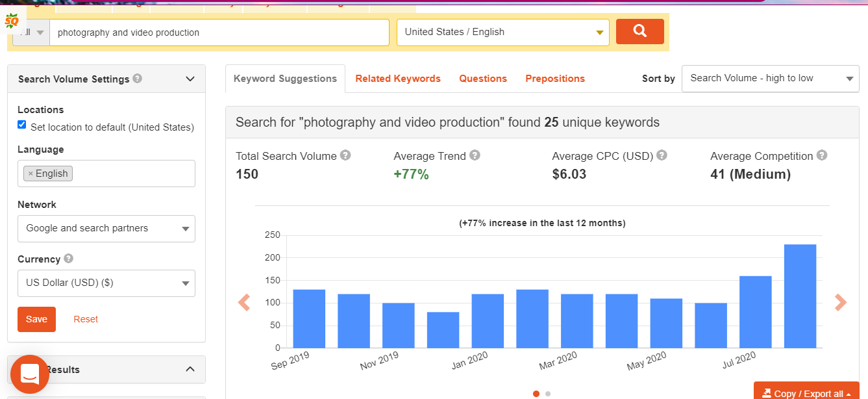Click help icon next to Average Trend
The width and height of the screenshot is (868, 399).
pos(475,155)
